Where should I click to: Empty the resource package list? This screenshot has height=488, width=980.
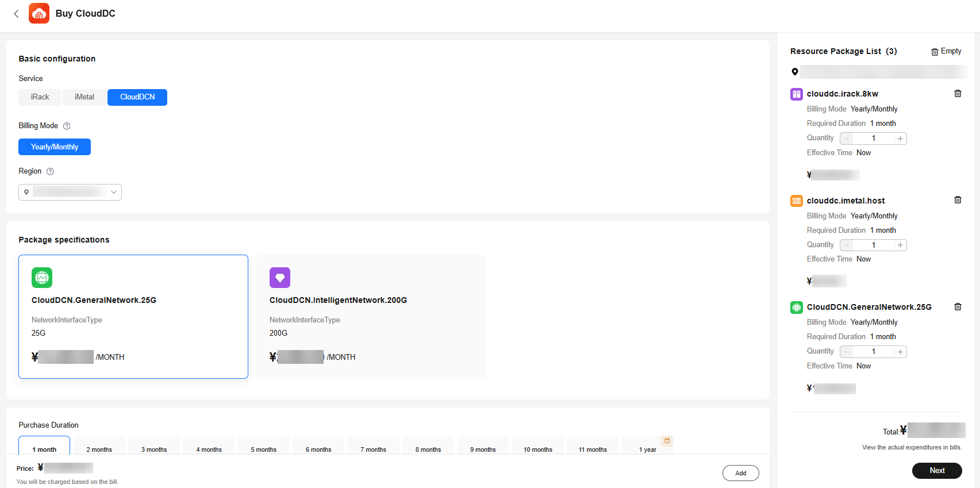click(x=946, y=51)
